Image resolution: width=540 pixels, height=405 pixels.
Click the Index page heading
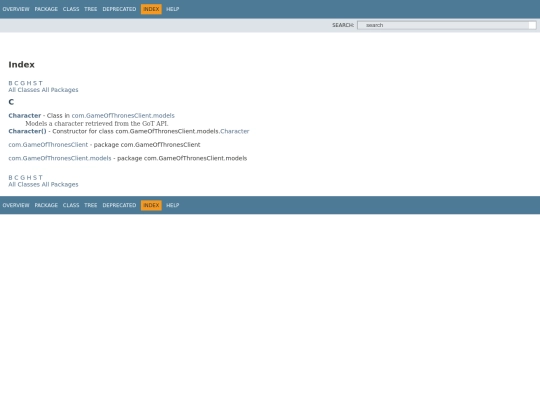point(21,65)
